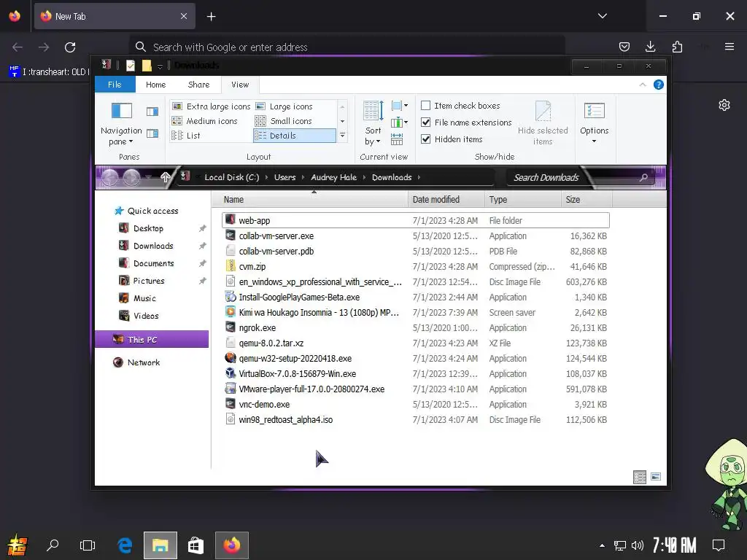This screenshot has width=747, height=560.
Task: Select Extra large icons layout
Action: pos(211,106)
